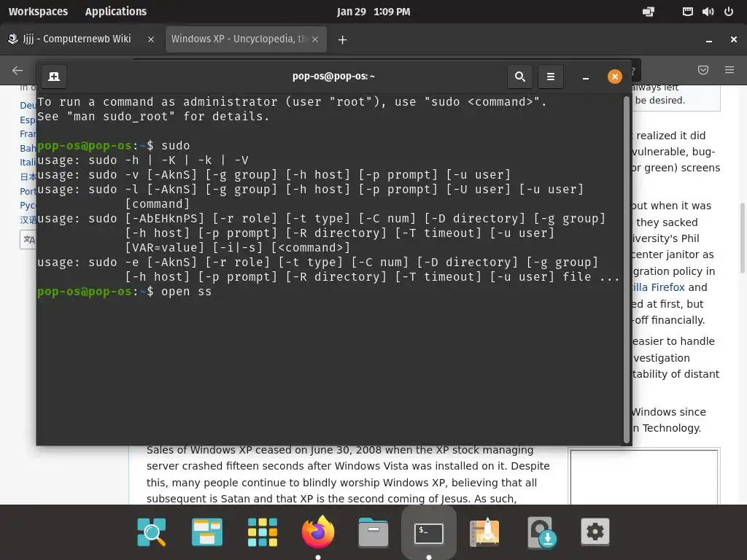Minimize the Firefox window

pyautogui.click(x=709, y=41)
